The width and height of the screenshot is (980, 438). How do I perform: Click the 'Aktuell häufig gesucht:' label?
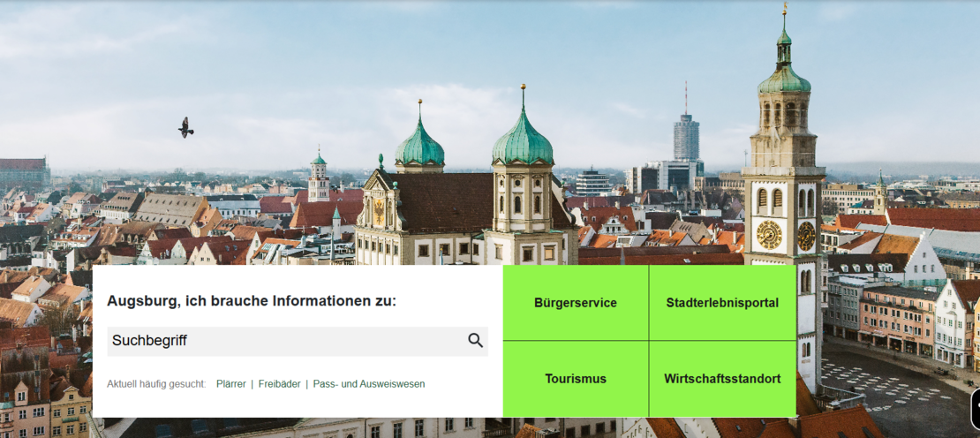click(x=156, y=384)
